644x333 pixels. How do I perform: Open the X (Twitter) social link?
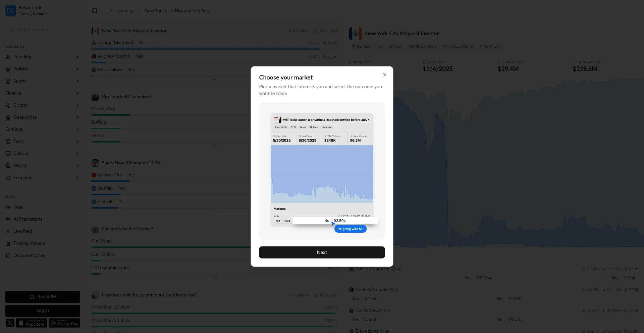[10, 323]
